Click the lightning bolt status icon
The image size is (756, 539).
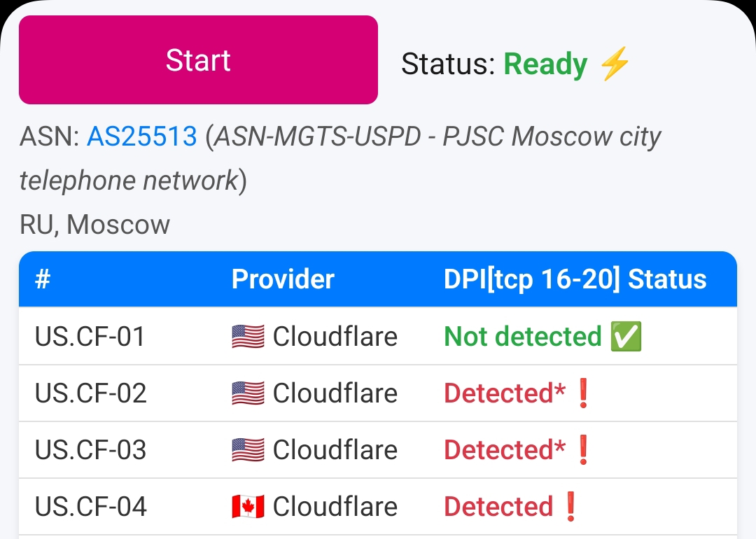(x=615, y=64)
